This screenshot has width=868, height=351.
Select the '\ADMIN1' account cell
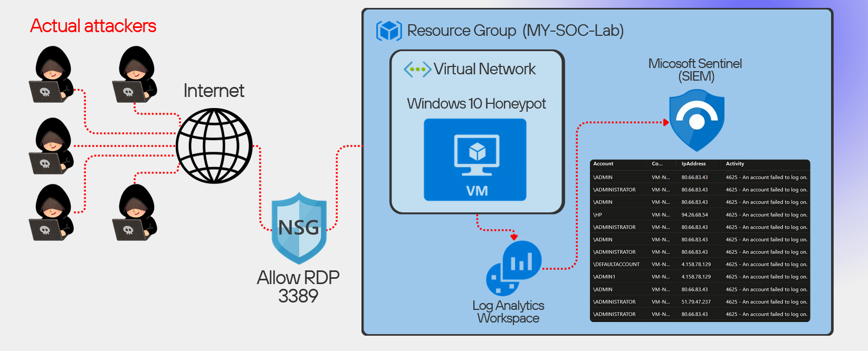point(604,277)
